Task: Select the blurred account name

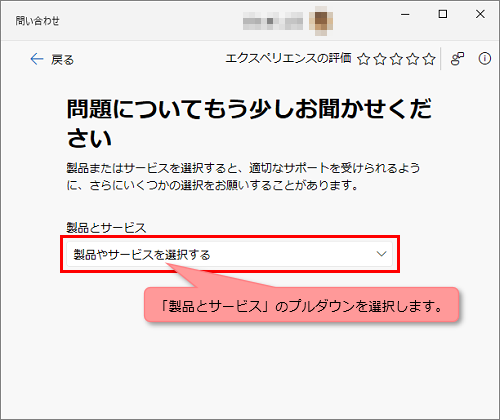Action: (x=273, y=21)
